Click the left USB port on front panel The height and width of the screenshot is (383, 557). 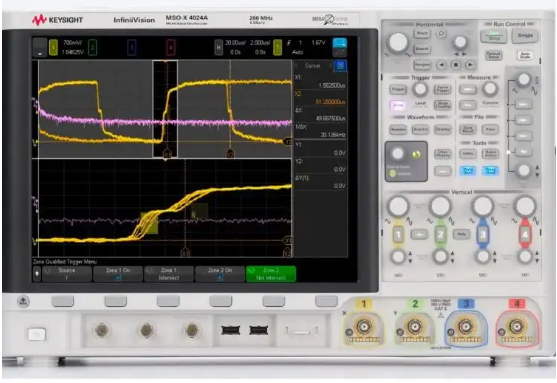[x=230, y=330]
